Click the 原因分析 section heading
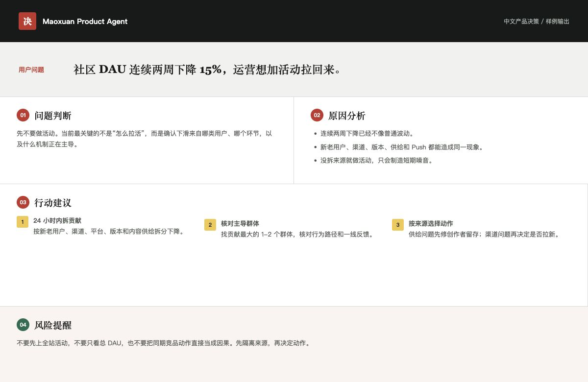Screen dimensions: 588x382 [x=347, y=116]
